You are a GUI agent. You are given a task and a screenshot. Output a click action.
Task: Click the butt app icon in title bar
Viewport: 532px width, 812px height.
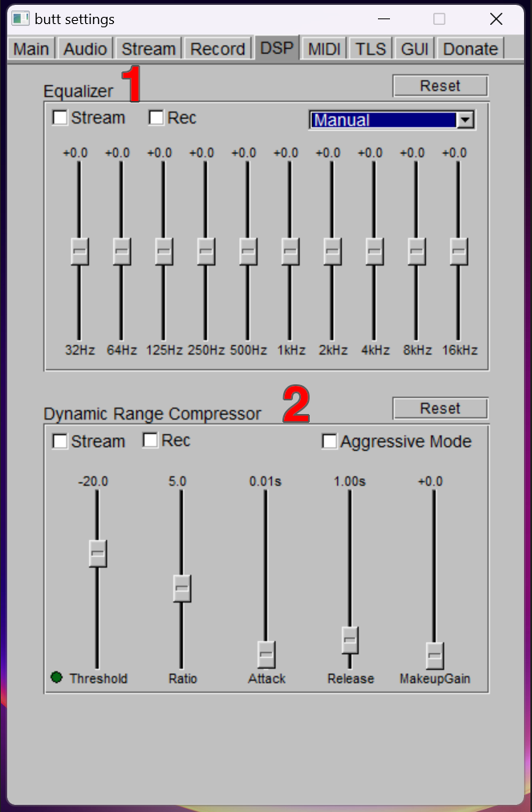[21, 18]
